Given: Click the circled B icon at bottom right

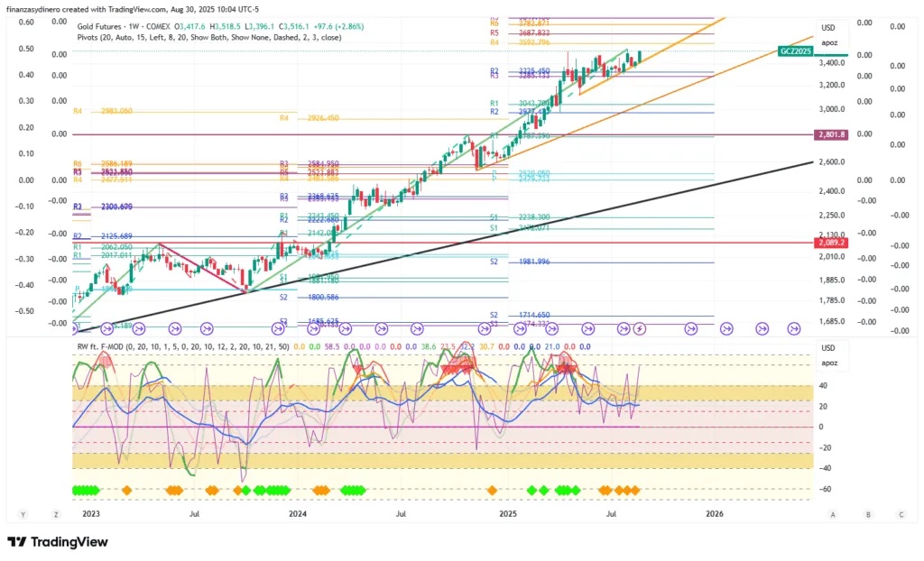Looking at the screenshot, I should tap(868, 514).
